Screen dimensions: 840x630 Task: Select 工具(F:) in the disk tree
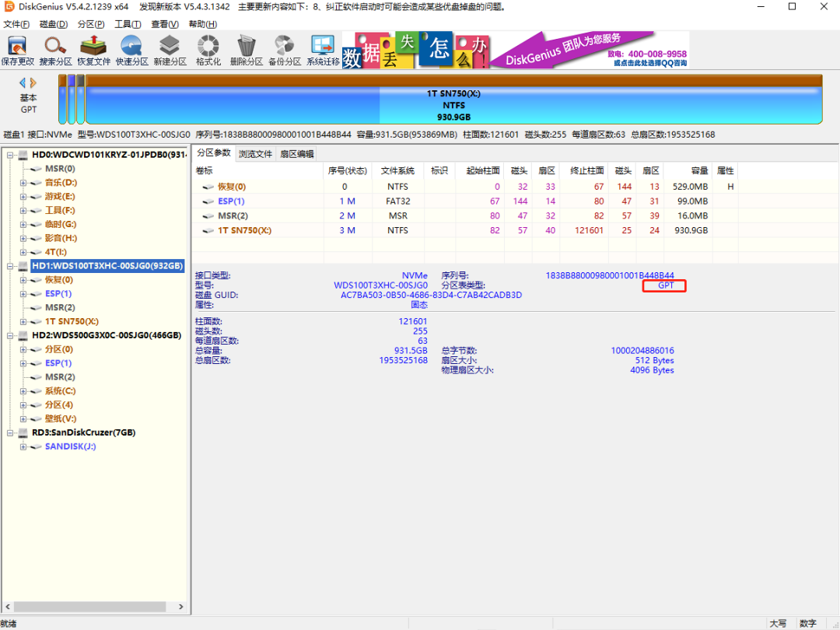(60, 211)
